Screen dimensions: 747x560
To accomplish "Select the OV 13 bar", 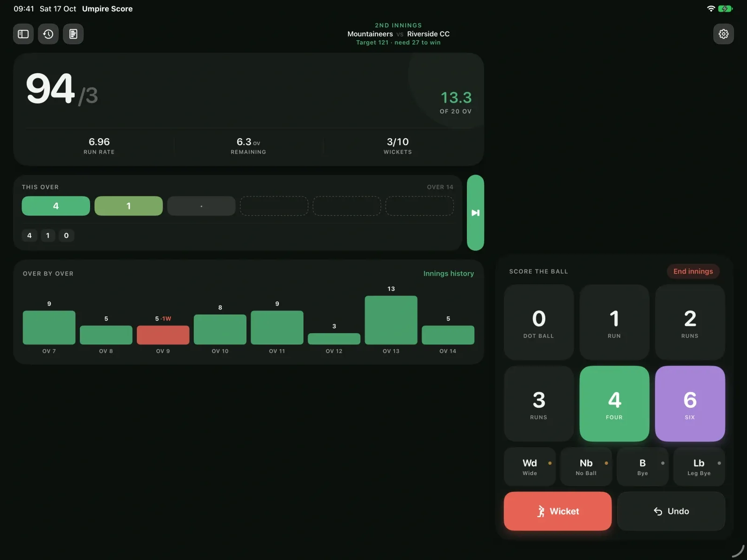I will [x=391, y=320].
